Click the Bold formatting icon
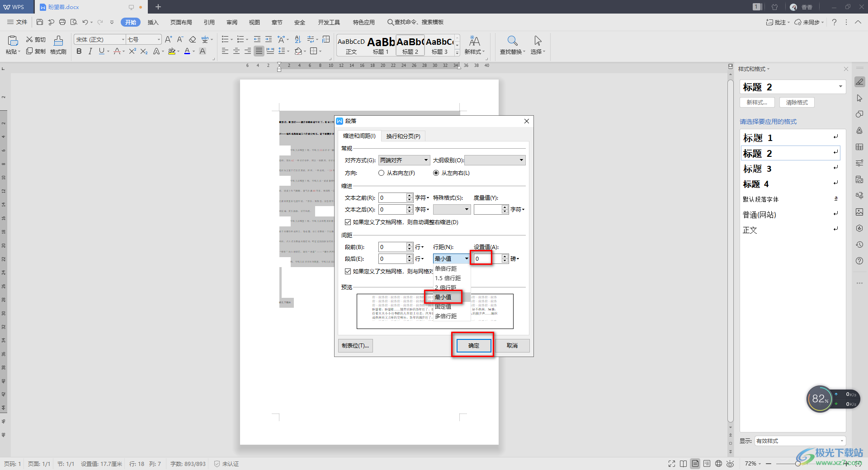The height and width of the screenshot is (470, 868). tap(79, 52)
